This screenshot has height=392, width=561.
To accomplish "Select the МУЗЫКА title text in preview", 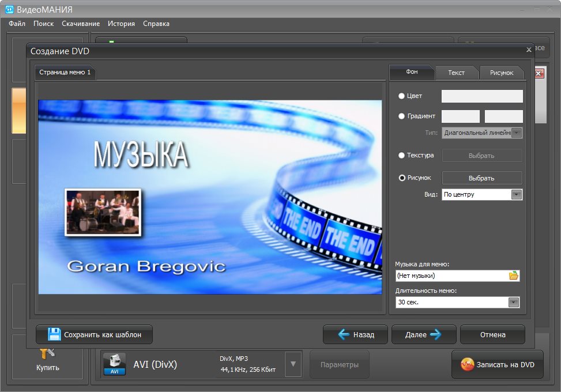I will click(141, 154).
